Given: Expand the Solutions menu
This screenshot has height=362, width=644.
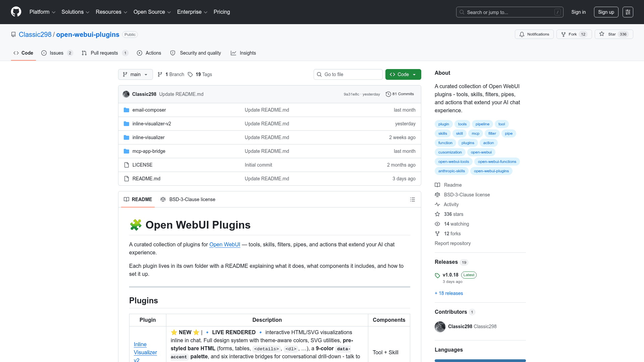Looking at the screenshot, I should pos(75,12).
